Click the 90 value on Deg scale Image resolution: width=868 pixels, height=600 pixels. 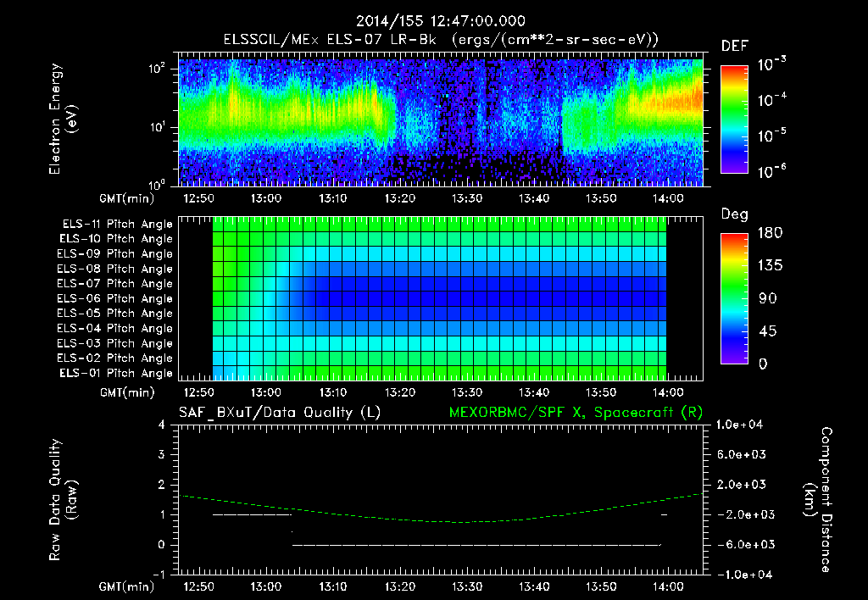click(767, 299)
